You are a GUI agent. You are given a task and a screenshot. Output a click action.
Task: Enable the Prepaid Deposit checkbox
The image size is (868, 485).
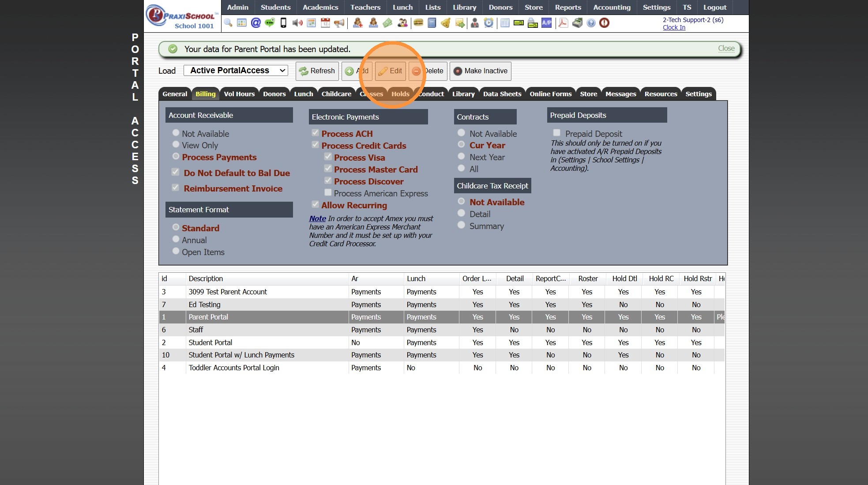tap(557, 133)
